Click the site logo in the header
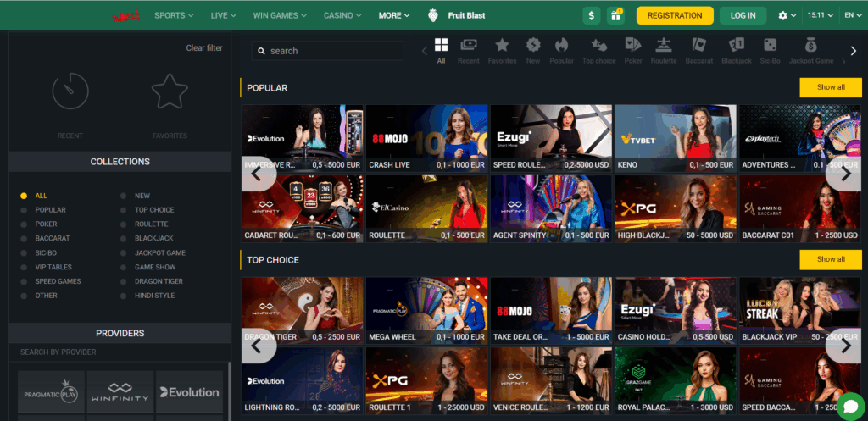The width and height of the screenshot is (868, 421). (x=127, y=15)
